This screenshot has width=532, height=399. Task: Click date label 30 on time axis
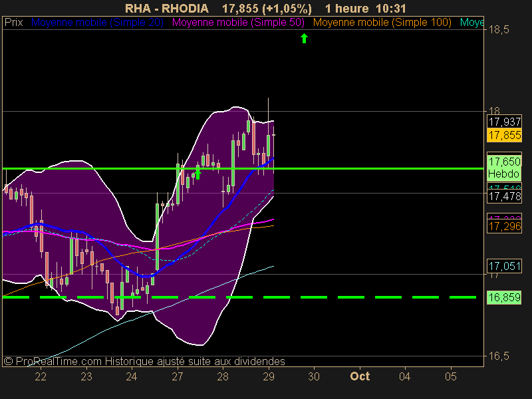pos(314,376)
